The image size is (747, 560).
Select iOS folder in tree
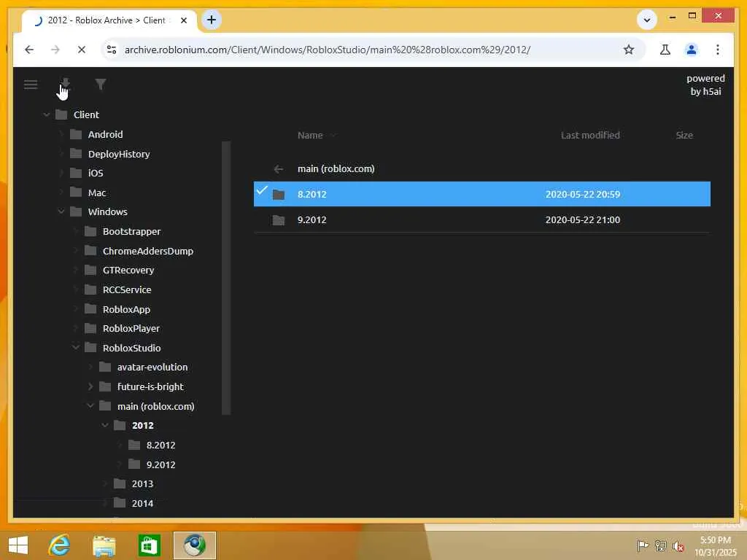[x=96, y=173]
